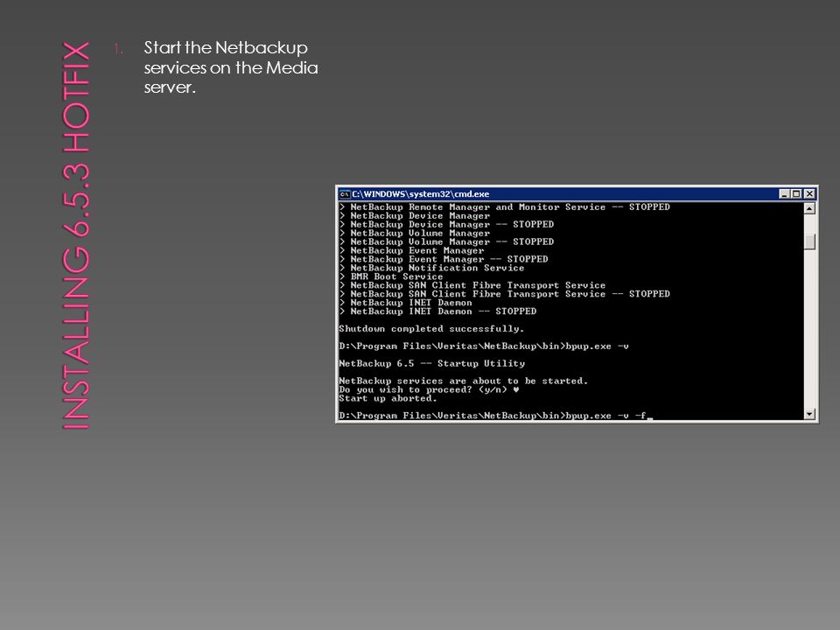Click the cmd.exe system menu icon
840x630 pixels.
point(345,194)
